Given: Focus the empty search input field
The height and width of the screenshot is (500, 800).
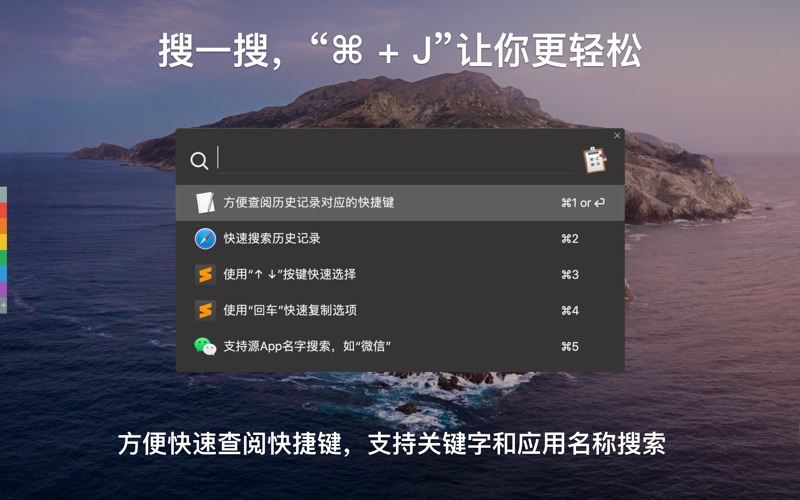Looking at the screenshot, I should 394,158.
